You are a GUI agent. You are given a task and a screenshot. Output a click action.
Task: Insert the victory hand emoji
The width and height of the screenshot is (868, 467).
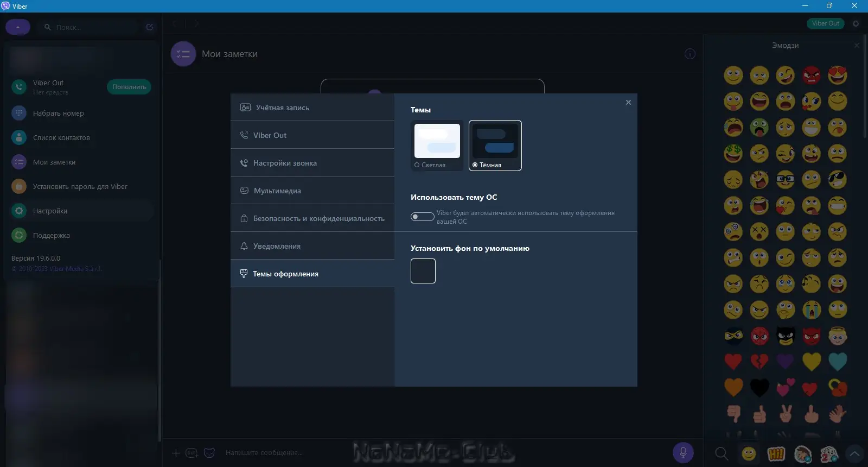tap(786, 414)
